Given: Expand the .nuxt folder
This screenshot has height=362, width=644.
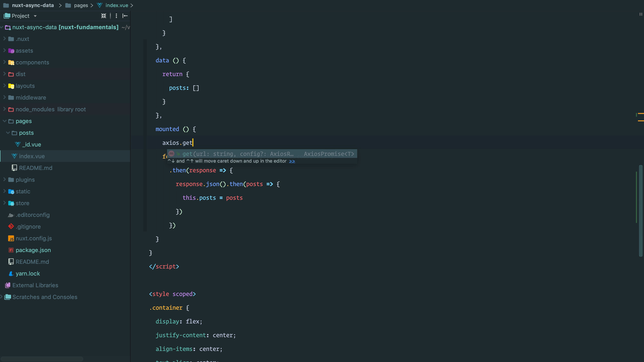Looking at the screenshot, I should 5,39.
